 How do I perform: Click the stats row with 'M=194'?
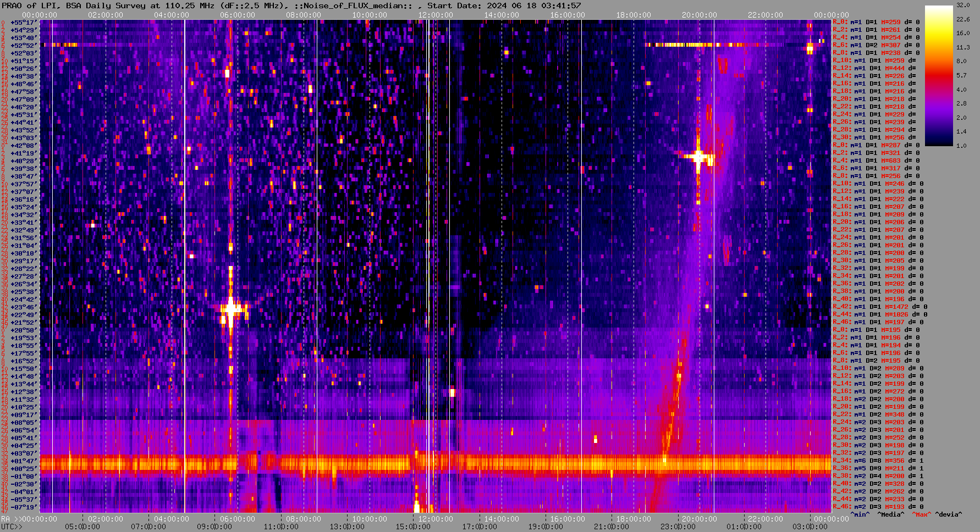coord(876,345)
